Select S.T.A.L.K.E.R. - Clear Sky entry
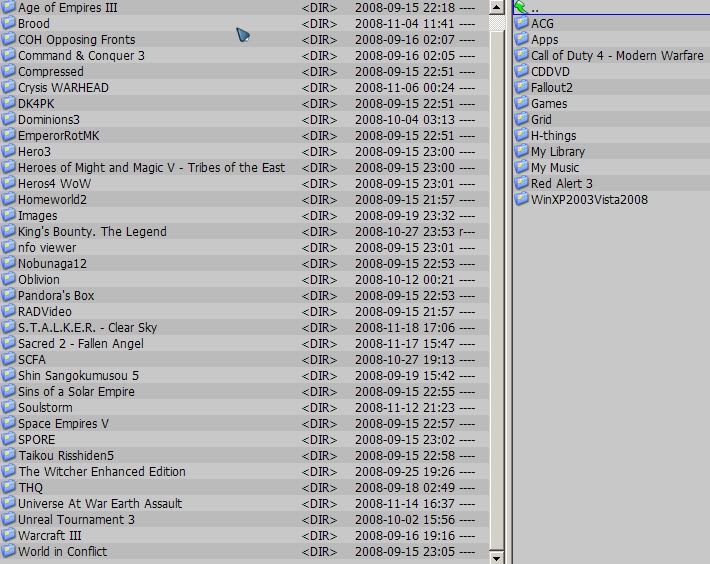710x564 pixels. [87, 328]
